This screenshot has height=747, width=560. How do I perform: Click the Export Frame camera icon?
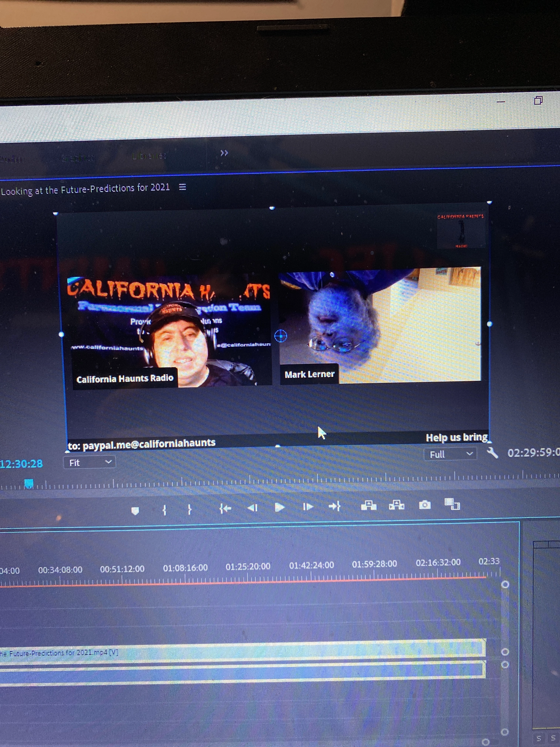coord(425,505)
